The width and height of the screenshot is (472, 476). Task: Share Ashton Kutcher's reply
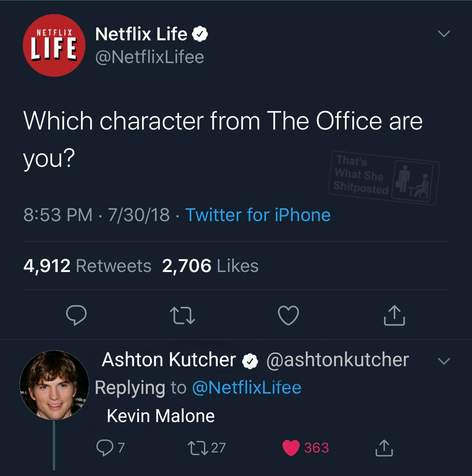click(384, 448)
